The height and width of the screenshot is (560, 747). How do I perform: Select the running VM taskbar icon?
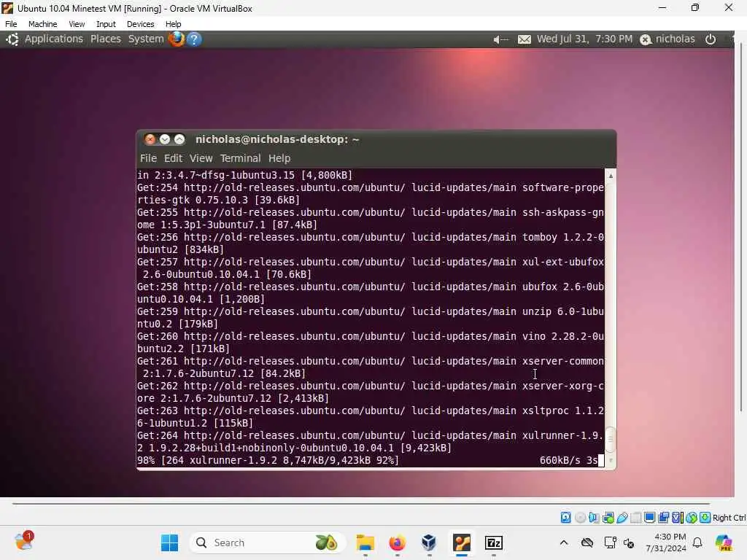pyautogui.click(x=462, y=542)
